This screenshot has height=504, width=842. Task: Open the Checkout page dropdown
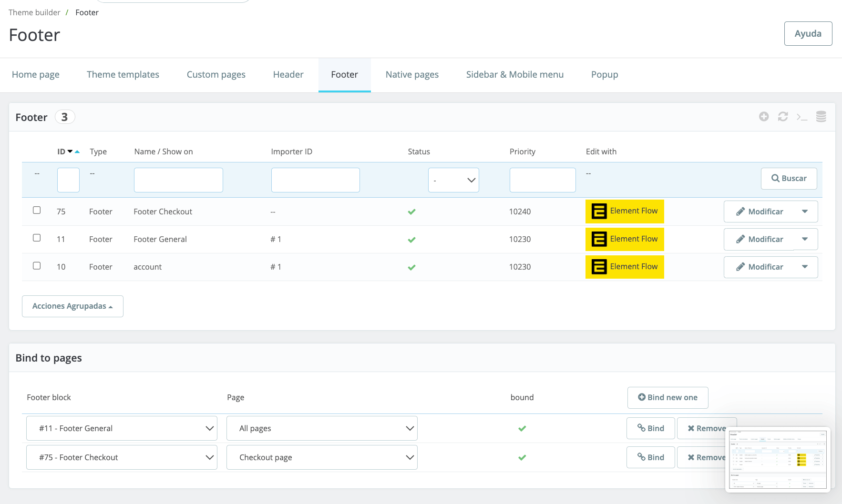(x=322, y=457)
